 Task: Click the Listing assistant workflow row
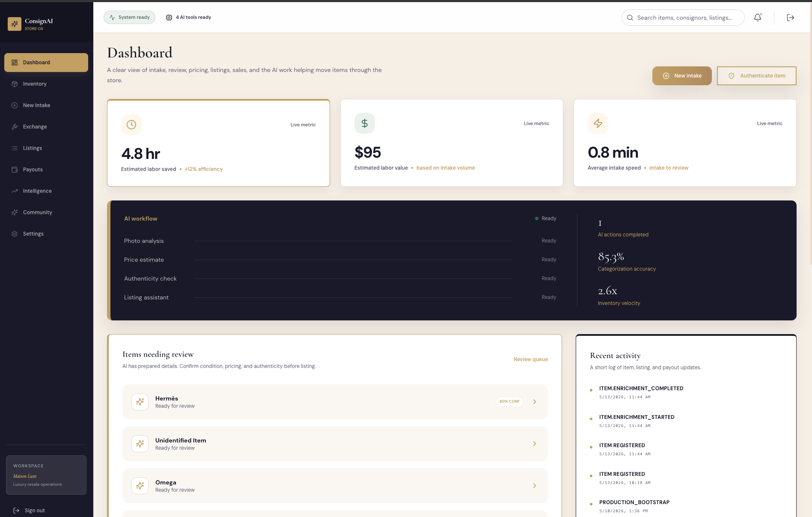point(340,297)
